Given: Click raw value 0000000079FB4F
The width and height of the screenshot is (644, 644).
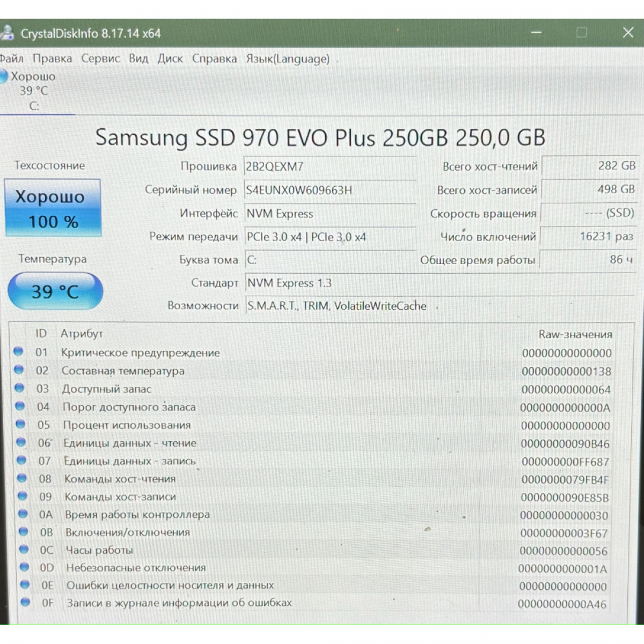Looking at the screenshot, I should (x=565, y=480).
